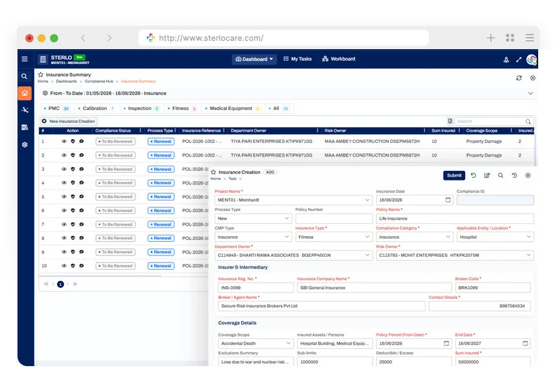555x392 pixels.
Task: Click the magnifier in the grid search box
Action: point(528,122)
